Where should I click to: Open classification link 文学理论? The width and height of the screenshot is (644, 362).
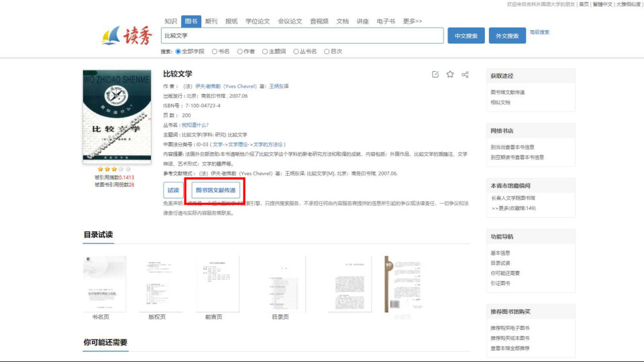coord(237,145)
